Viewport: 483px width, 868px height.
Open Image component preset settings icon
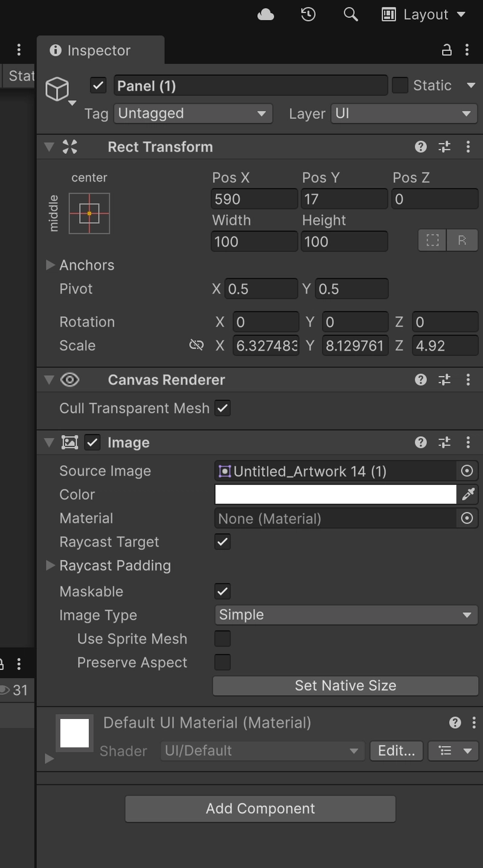[x=444, y=442]
